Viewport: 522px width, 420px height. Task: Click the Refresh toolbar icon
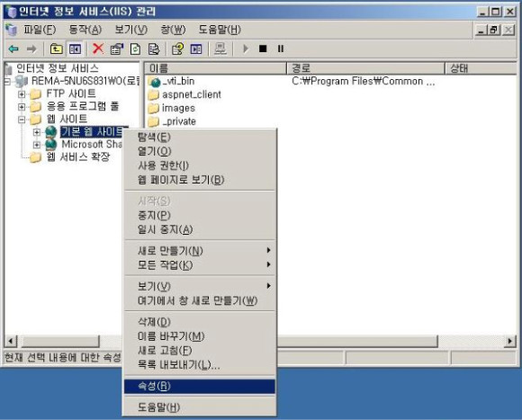click(x=135, y=49)
